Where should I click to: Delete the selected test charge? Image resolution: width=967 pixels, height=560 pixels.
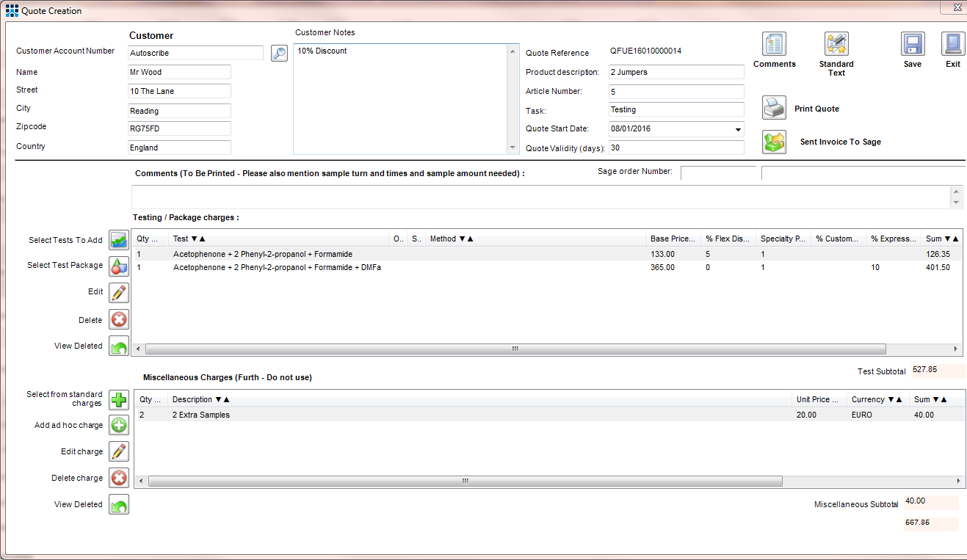pos(118,319)
